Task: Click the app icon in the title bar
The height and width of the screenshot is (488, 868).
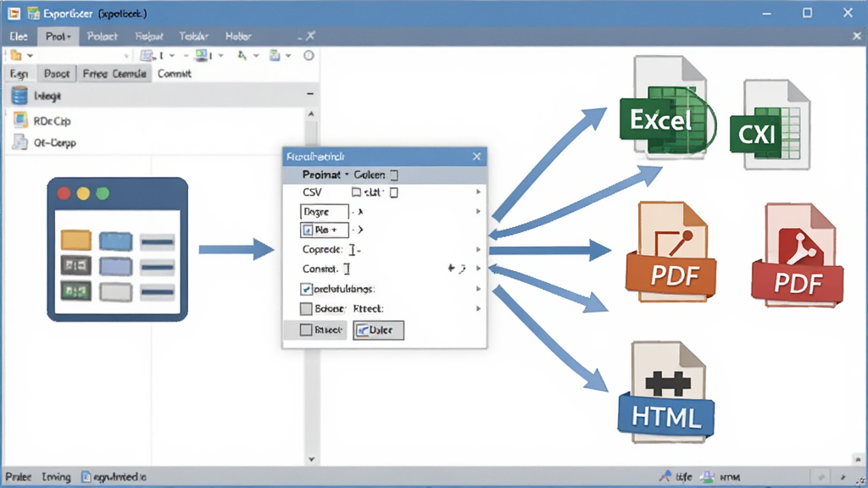Action: click(x=14, y=14)
